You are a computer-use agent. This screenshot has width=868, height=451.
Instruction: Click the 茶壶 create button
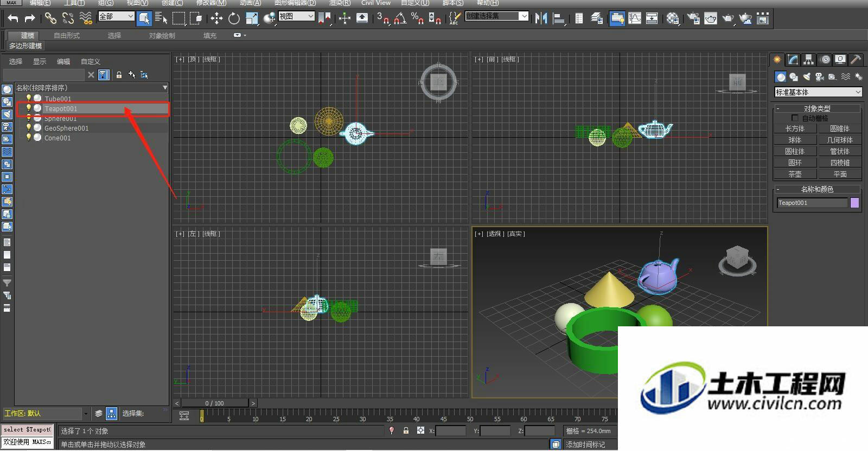pyautogui.click(x=795, y=174)
